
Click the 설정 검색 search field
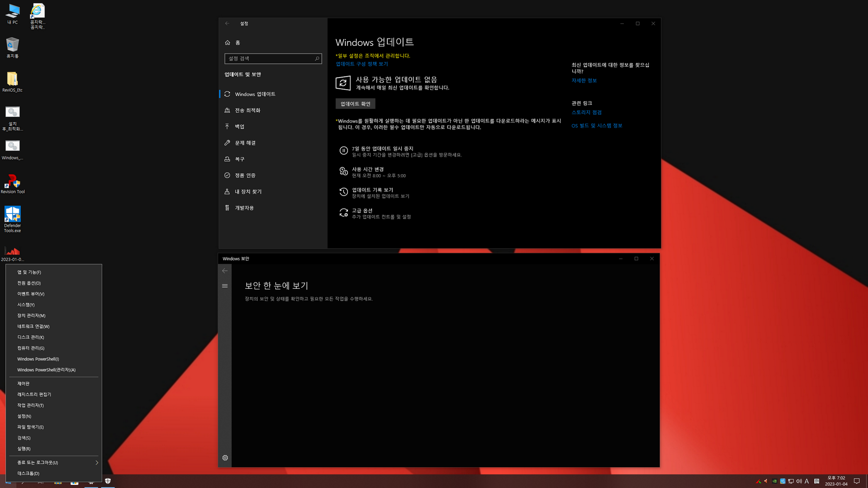point(273,58)
